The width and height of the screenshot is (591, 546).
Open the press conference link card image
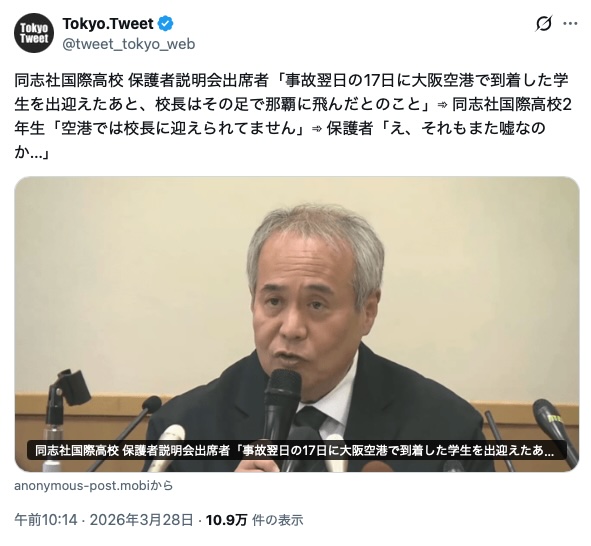point(297,324)
